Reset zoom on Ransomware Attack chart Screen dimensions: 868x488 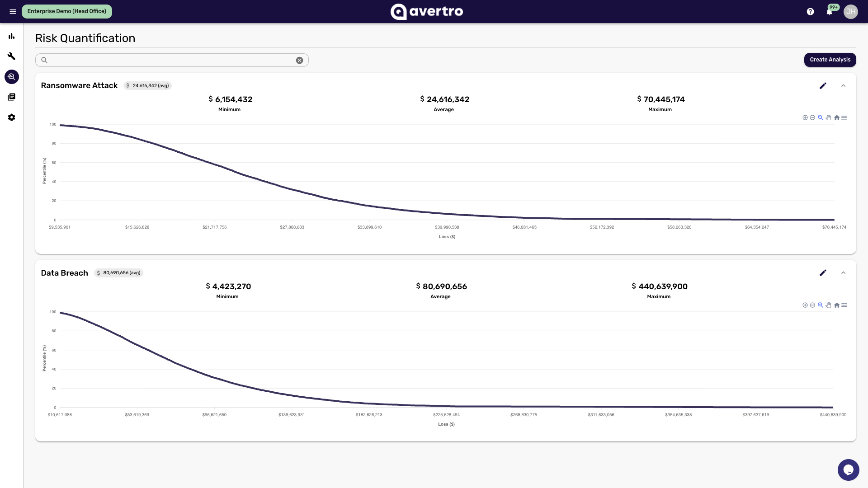click(x=837, y=117)
